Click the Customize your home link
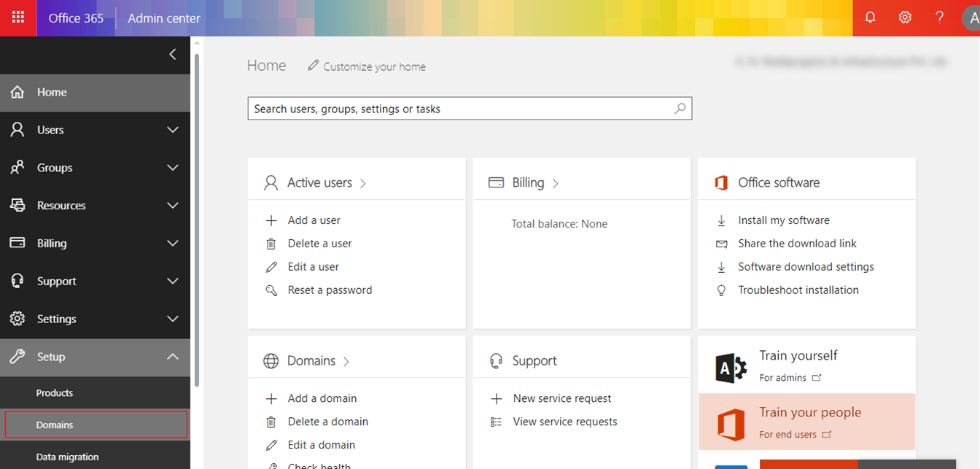This screenshot has height=469, width=980. pos(374,66)
